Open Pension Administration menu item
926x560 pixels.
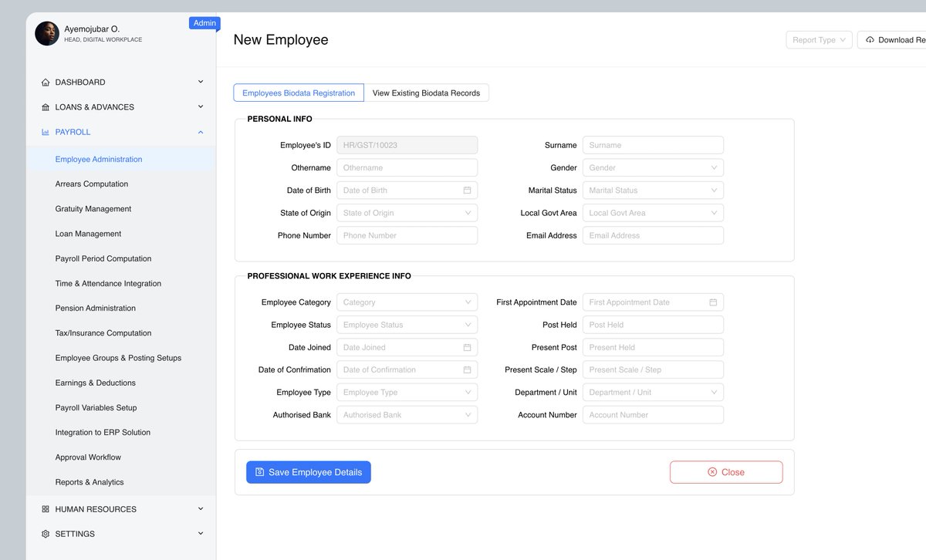click(x=121, y=309)
